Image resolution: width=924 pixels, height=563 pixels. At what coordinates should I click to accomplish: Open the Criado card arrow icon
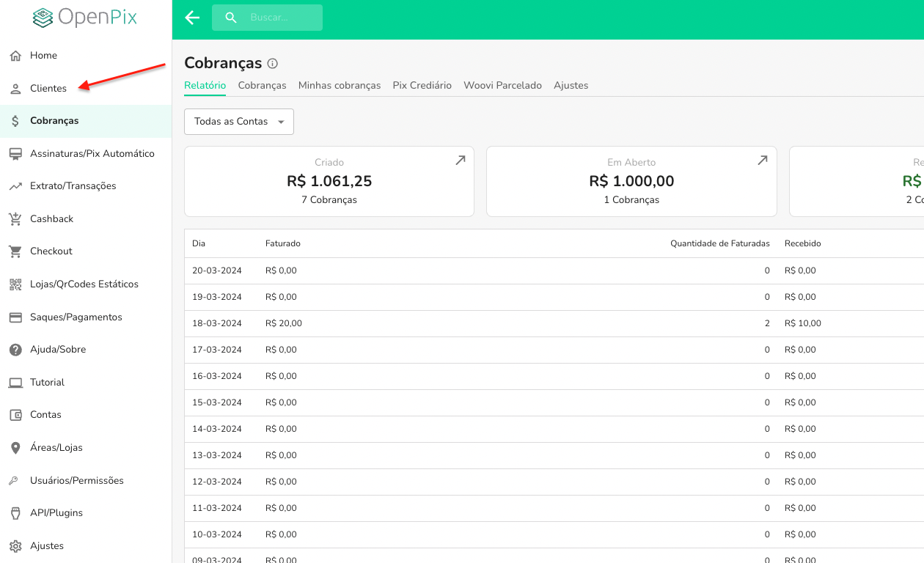[x=460, y=161]
